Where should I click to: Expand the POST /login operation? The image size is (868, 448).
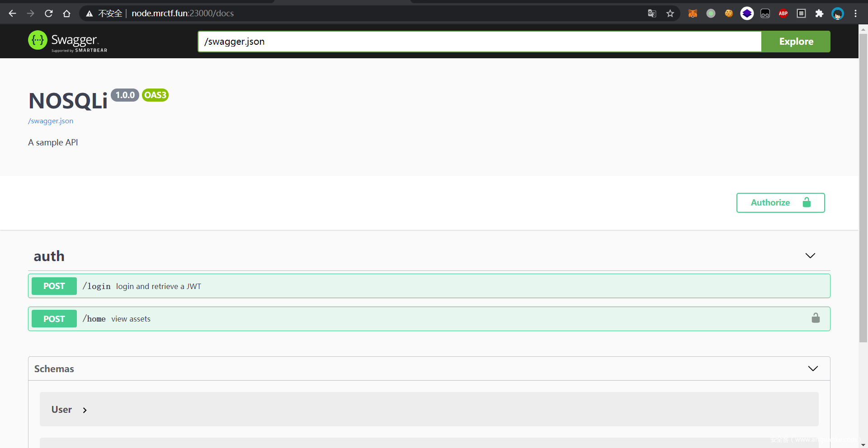(429, 286)
